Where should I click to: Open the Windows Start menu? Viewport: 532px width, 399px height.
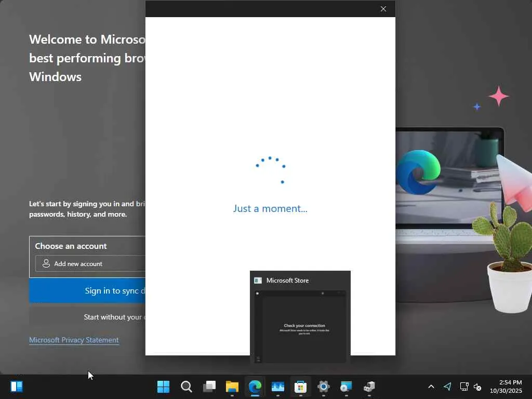point(163,387)
